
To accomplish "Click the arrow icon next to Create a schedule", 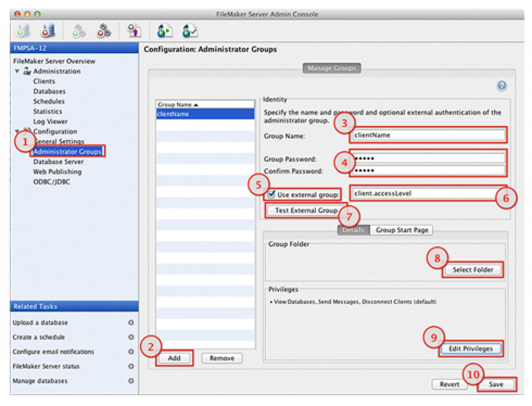I will [131, 337].
